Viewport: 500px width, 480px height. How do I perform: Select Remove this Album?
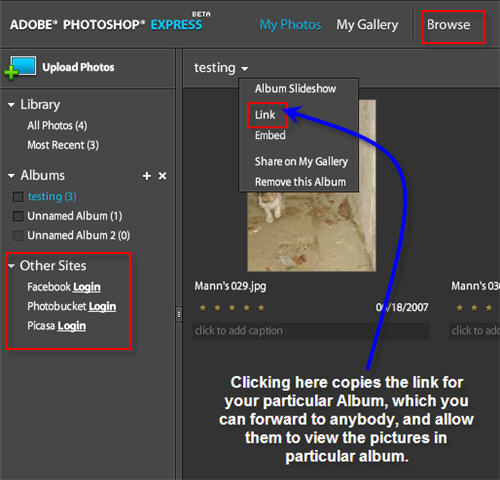coord(300,182)
